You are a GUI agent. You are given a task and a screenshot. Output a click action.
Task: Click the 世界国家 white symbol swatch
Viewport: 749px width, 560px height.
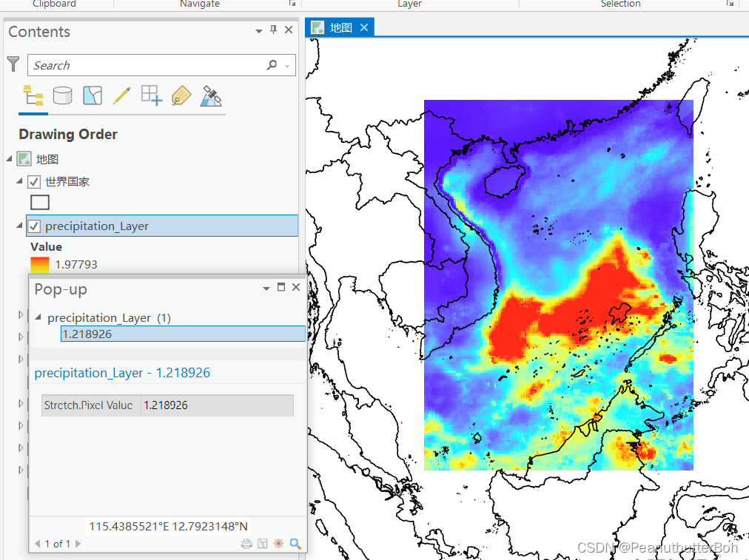pos(39,202)
